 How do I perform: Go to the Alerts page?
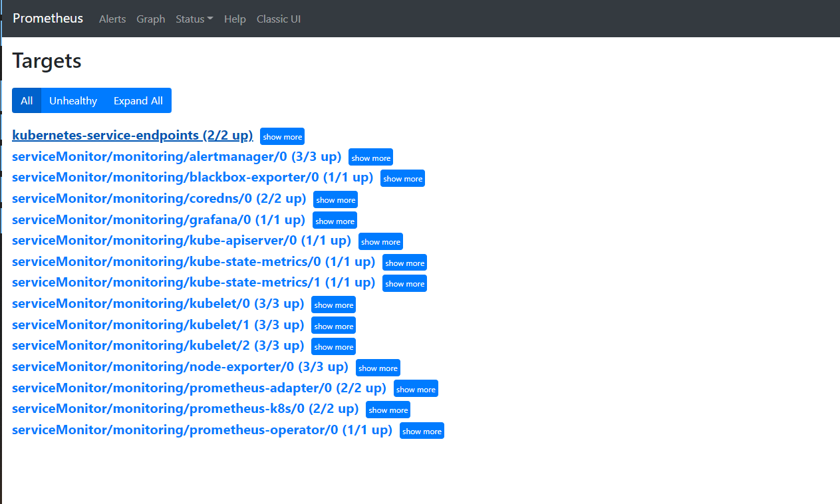coord(112,19)
